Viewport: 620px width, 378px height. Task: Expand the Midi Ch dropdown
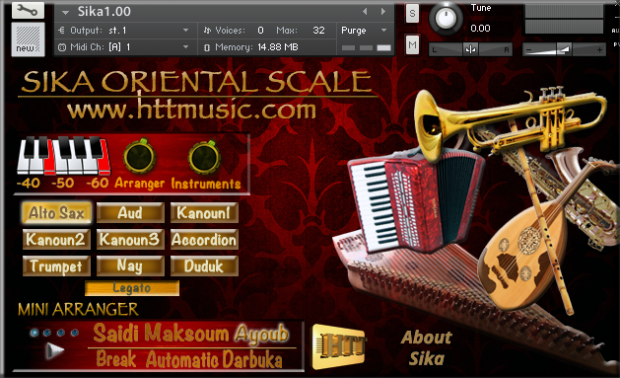185,47
